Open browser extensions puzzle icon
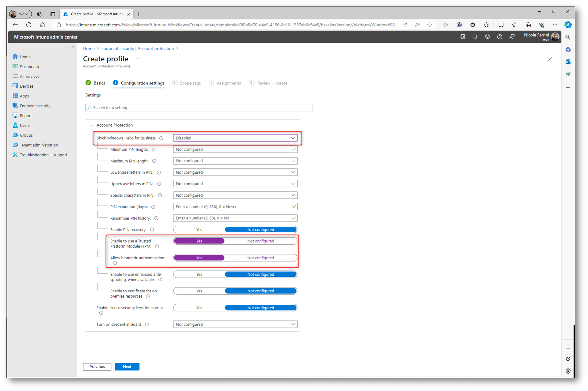This screenshot has height=391, width=588. (x=486, y=25)
